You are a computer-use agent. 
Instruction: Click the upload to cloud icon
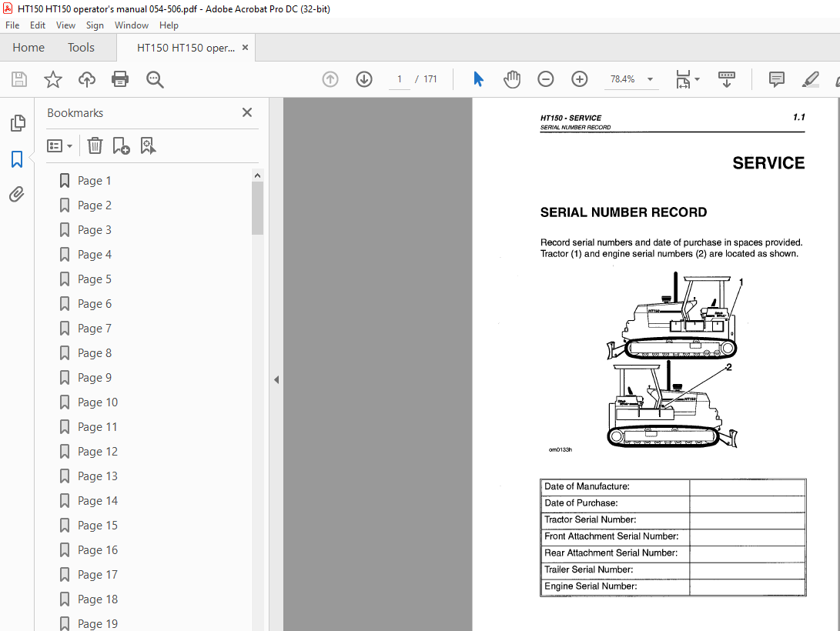point(87,79)
